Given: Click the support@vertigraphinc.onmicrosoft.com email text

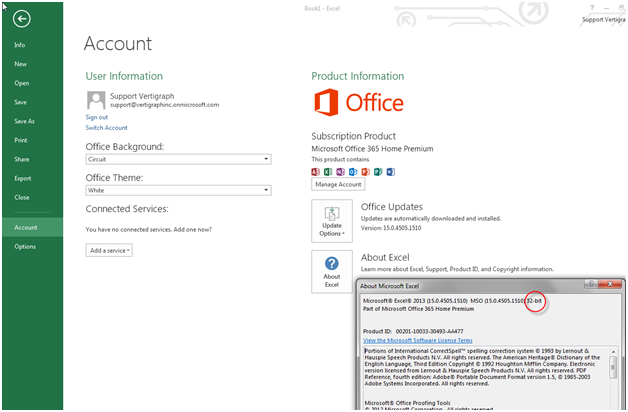Looking at the screenshot, I should 165,105.
